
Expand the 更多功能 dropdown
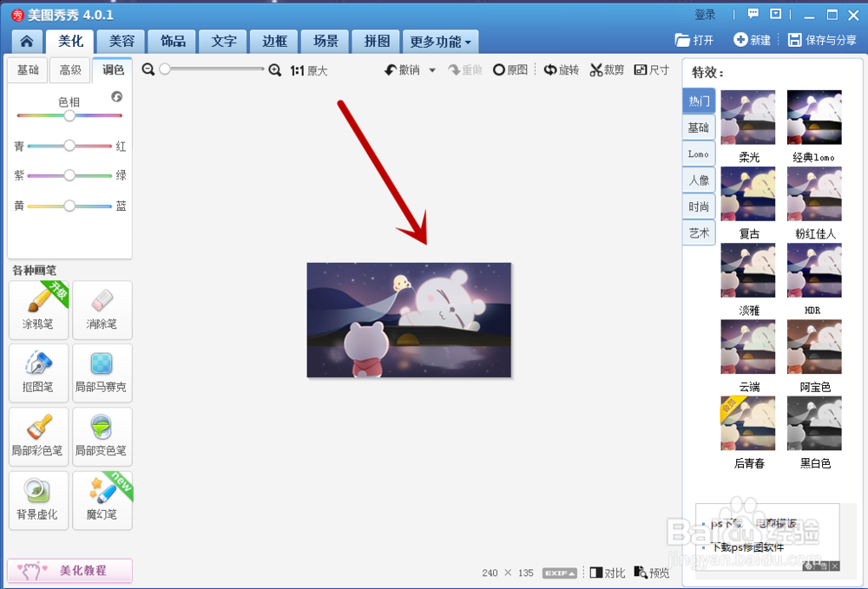pyautogui.click(x=440, y=42)
